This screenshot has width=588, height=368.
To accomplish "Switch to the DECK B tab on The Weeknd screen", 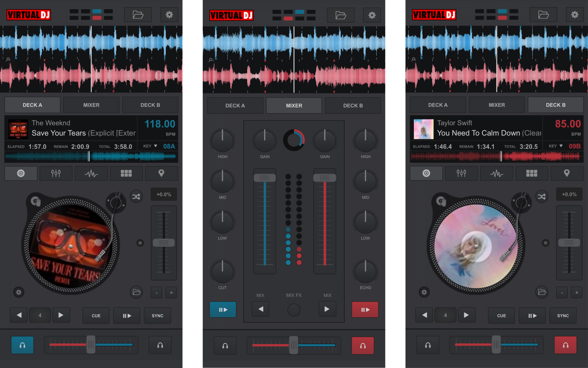I will pyautogui.click(x=150, y=105).
